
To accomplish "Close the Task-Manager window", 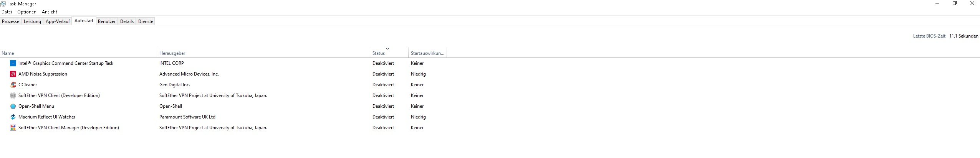I will click(972, 3).
